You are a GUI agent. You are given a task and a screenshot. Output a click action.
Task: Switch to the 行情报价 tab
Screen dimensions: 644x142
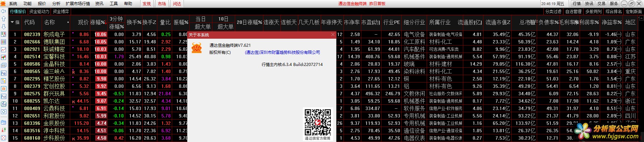(18, 11)
